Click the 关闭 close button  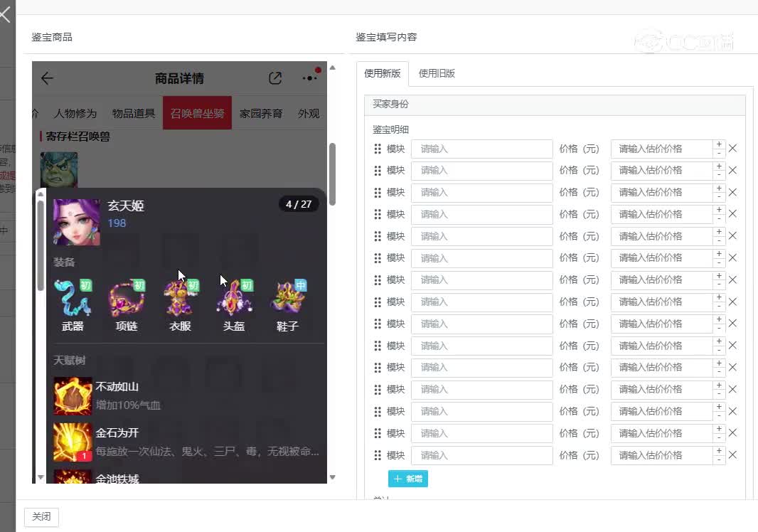pyautogui.click(x=41, y=517)
